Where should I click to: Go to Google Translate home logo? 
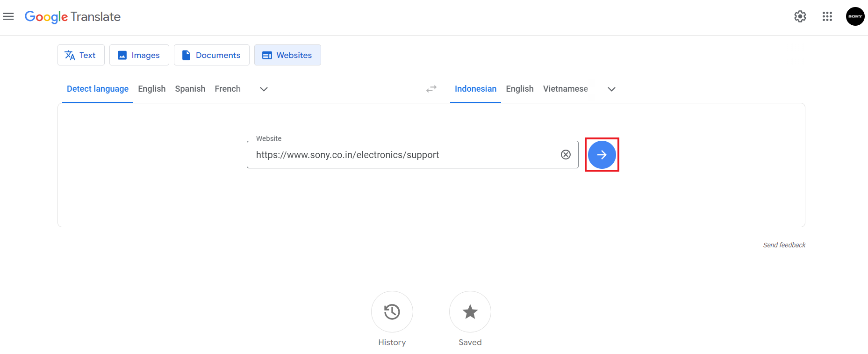point(72,17)
